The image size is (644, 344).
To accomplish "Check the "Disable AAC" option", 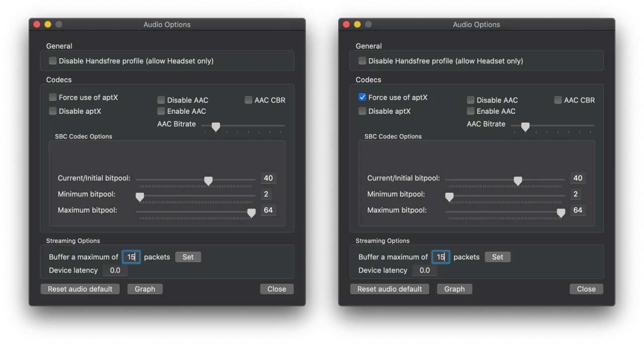I will pos(161,100).
